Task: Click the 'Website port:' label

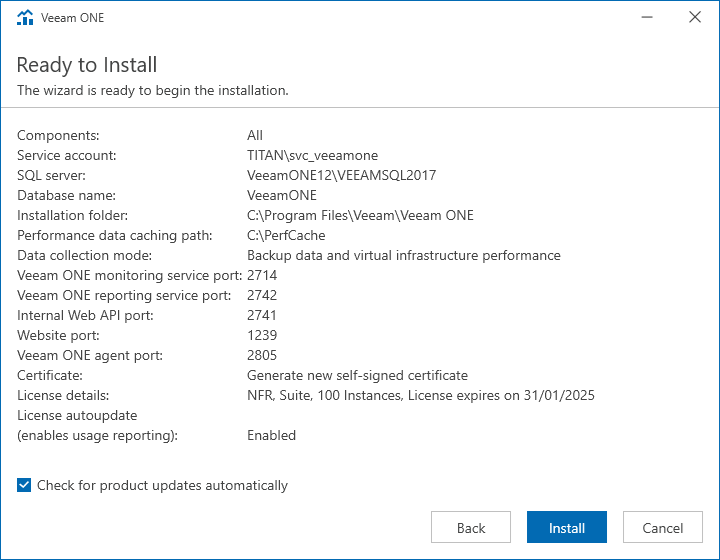Action: 58,335
